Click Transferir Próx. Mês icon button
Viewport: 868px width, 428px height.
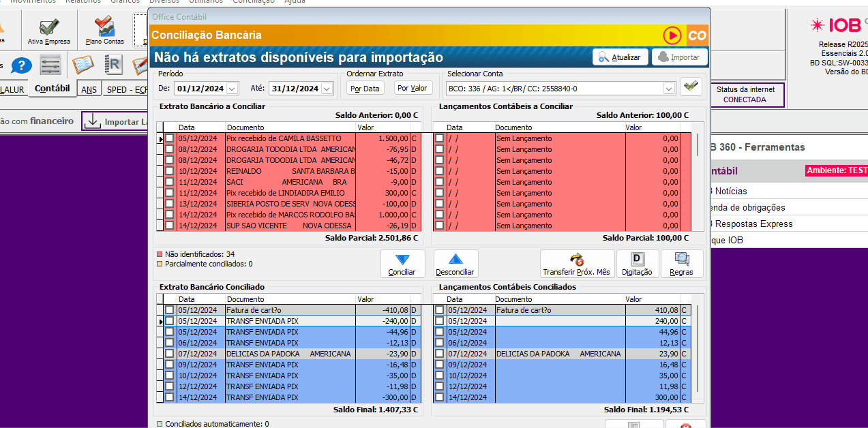(577, 264)
